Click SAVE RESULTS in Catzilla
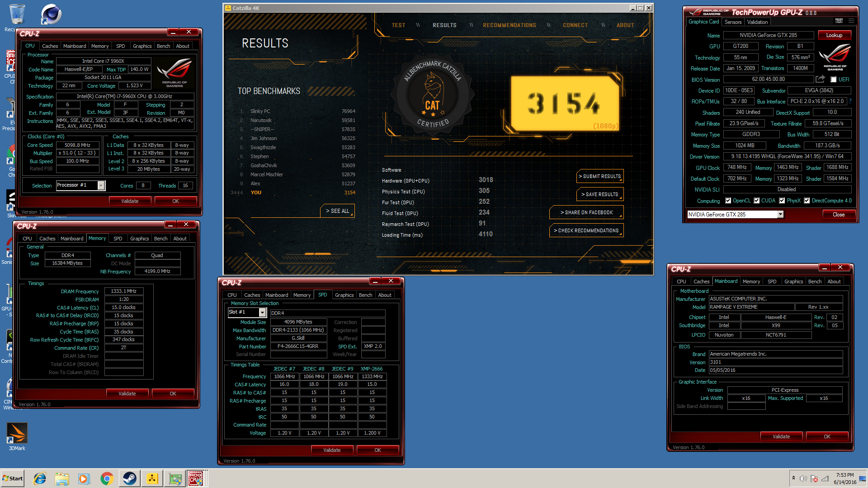The image size is (868, 488). 599,194
